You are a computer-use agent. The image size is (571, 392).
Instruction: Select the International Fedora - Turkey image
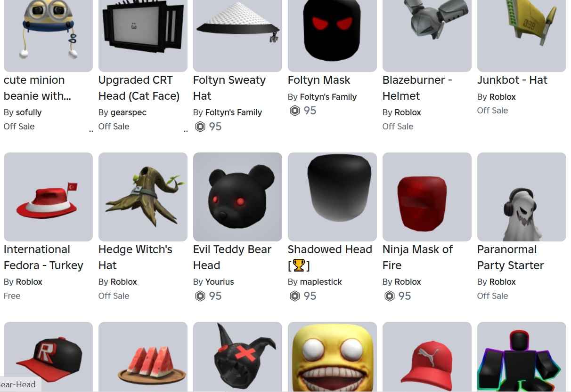(48, 197)
